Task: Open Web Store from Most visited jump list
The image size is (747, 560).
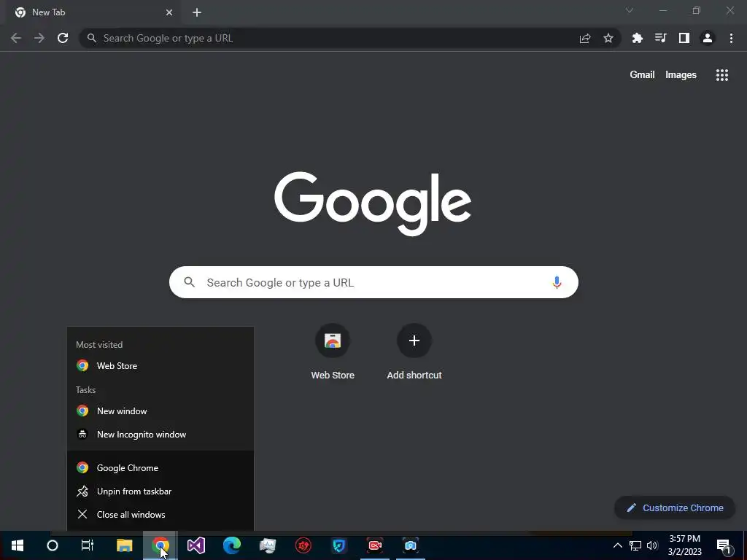Action: click(x=160, y=366)
